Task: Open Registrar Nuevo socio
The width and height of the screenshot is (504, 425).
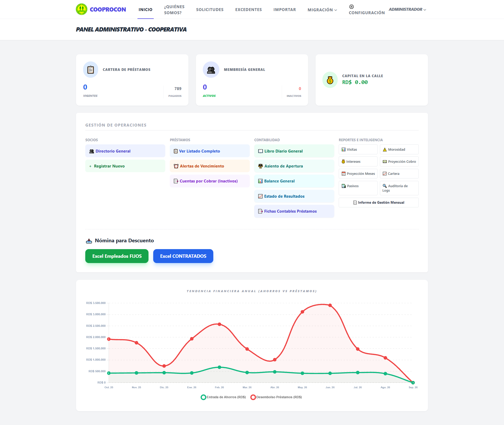Action: pos(125,166)
